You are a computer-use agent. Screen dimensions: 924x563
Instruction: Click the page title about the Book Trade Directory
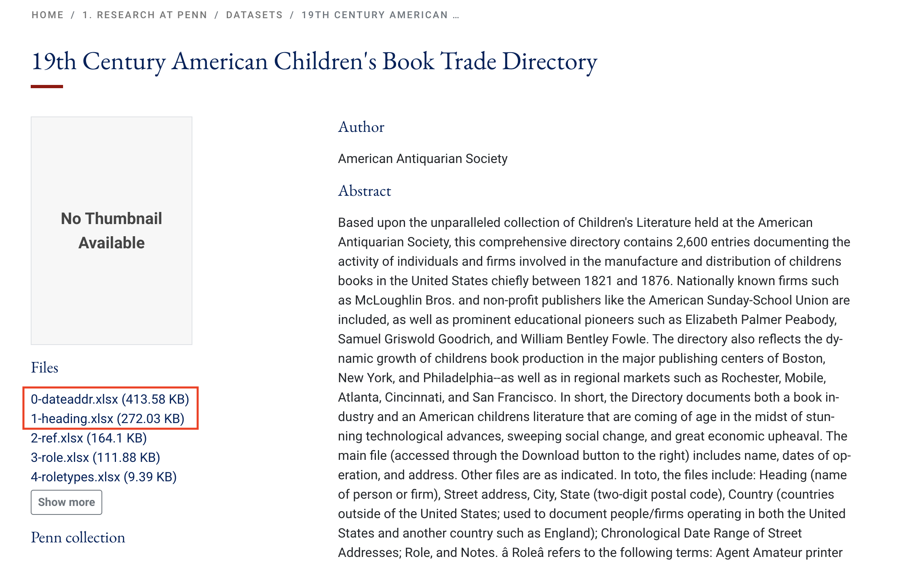[x=314, y=61]
